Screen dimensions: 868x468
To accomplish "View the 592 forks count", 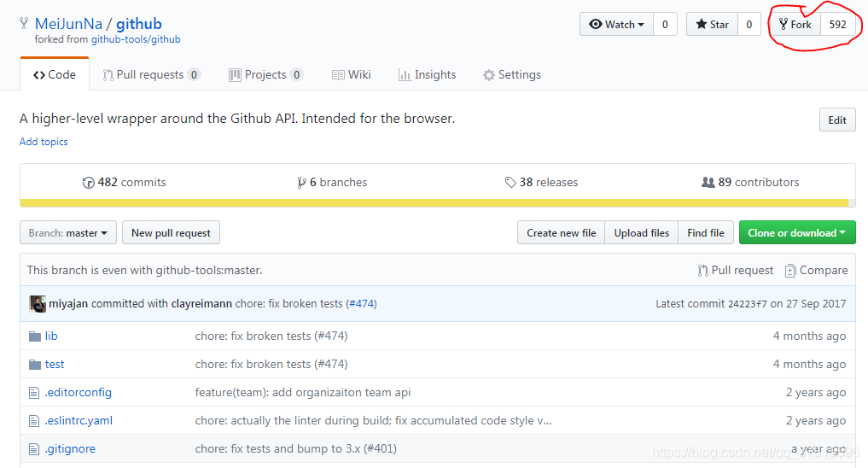I will pyautogui.click(x=837, y=25).
